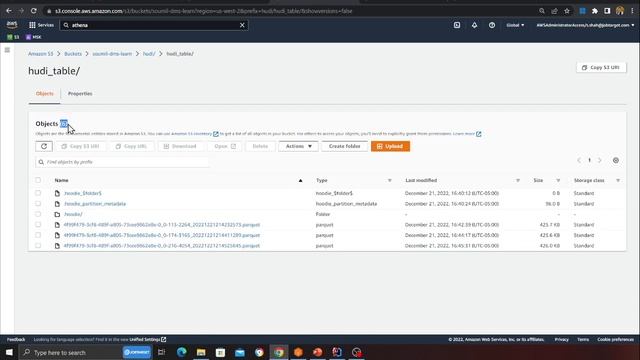
Task: Click the Amazon S3 inventory link
Action: click(195, 134)
